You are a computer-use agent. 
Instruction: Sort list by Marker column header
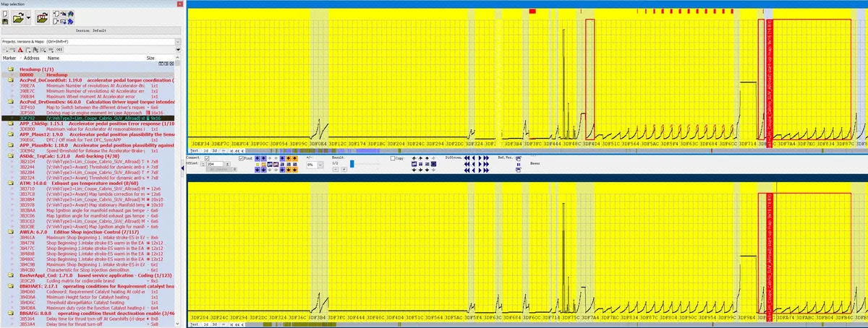click(x=9, y=58)
